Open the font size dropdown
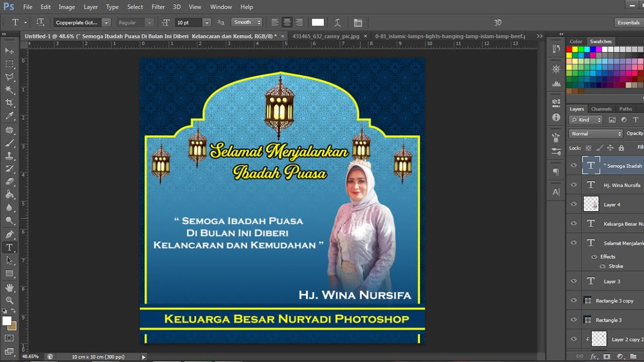This screenshot has height=362, width=644. (206, 23)
